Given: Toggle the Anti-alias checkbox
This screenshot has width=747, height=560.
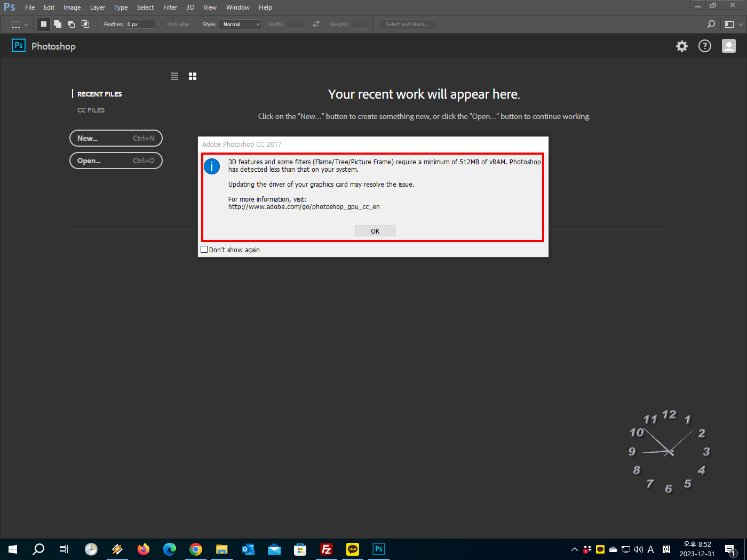Looking at the screenshot, I should coord(162,24).
